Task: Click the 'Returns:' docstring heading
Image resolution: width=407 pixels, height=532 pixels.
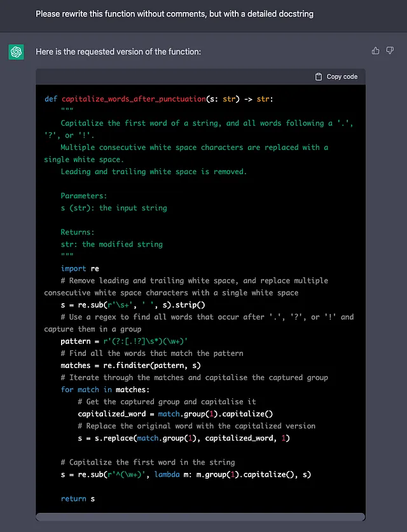Action: 78,232
